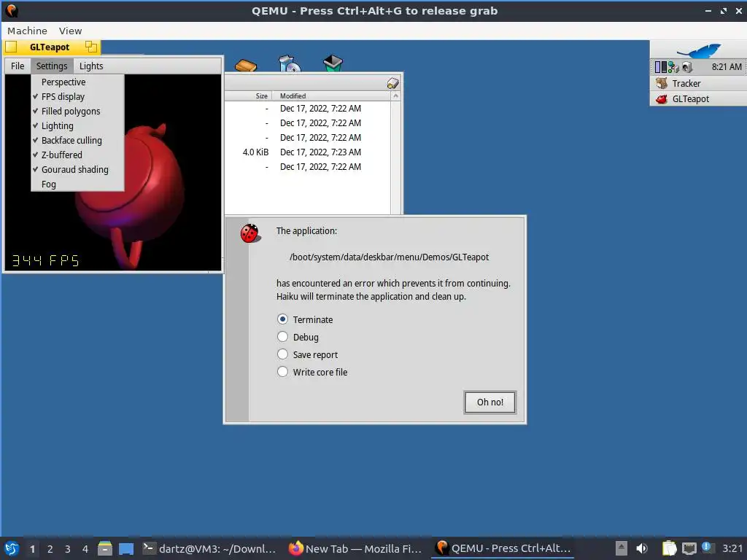
Task: Click the volume speaker icon in Deskbar tray
Action: (686, 67)
